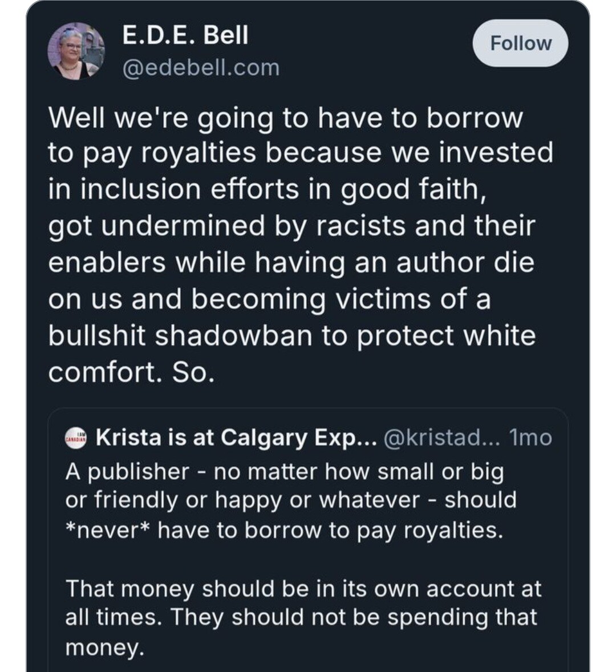Click the Follow button
The image size is (616, 672).
click(x=520, y=43)
